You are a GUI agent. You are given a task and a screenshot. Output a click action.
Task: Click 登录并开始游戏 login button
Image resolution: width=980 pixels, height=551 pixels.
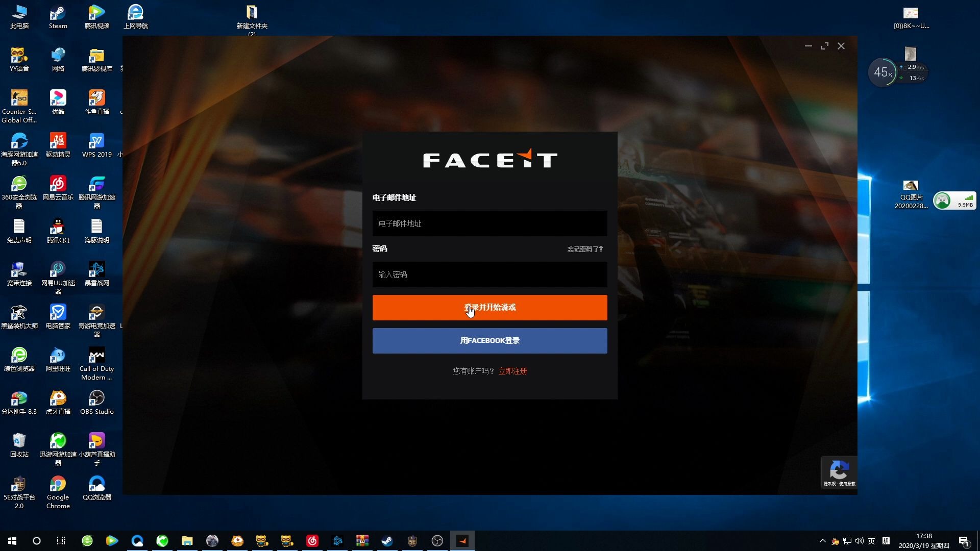click(x=489, y=307)
